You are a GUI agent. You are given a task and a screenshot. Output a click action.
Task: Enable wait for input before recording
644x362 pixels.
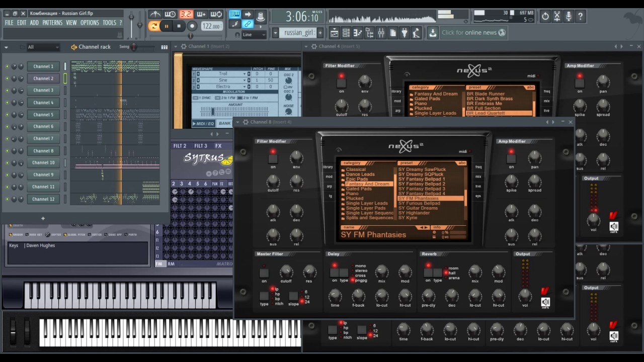(x=171, y=14)
